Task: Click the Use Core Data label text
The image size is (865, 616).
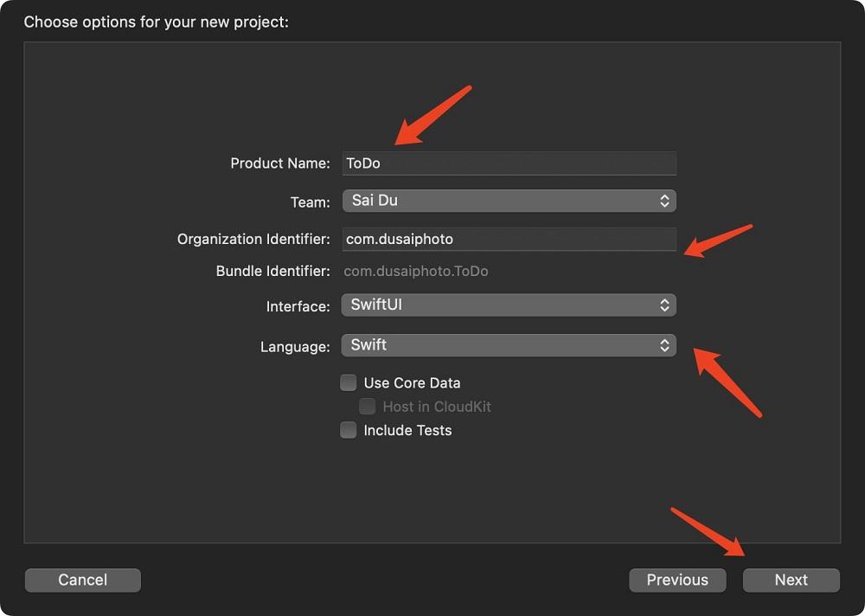Action: [x=412, y=382]
